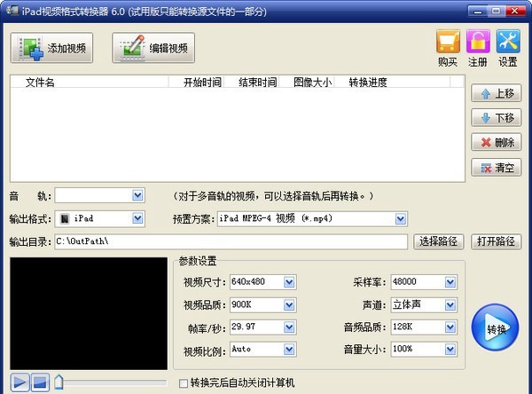Click the 添加视频 (add video) button
Screen dimensions: 532x394
pos(51,48)
